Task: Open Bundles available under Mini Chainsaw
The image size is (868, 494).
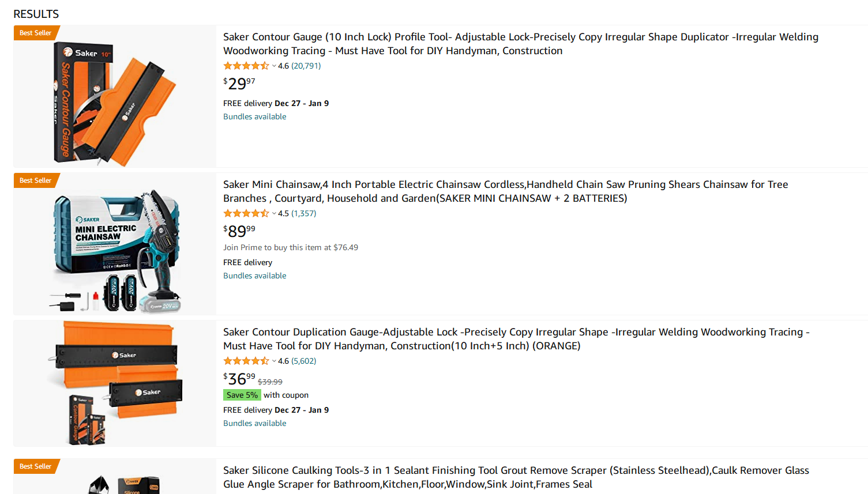Action: (x=255, y=276)
